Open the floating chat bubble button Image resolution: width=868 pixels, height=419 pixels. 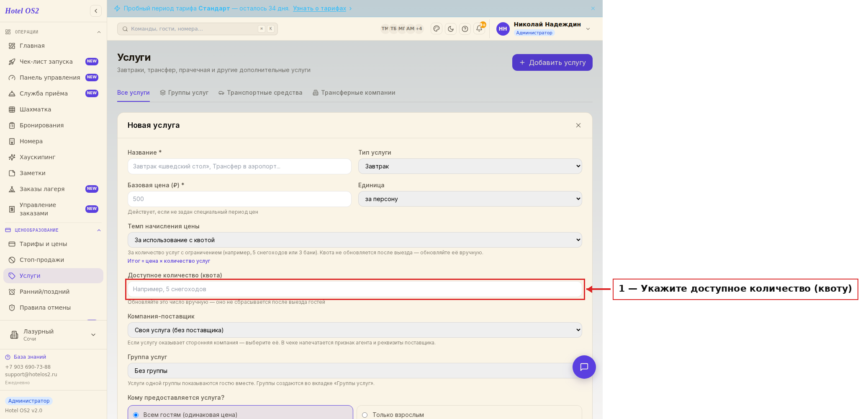coord(584,367)
